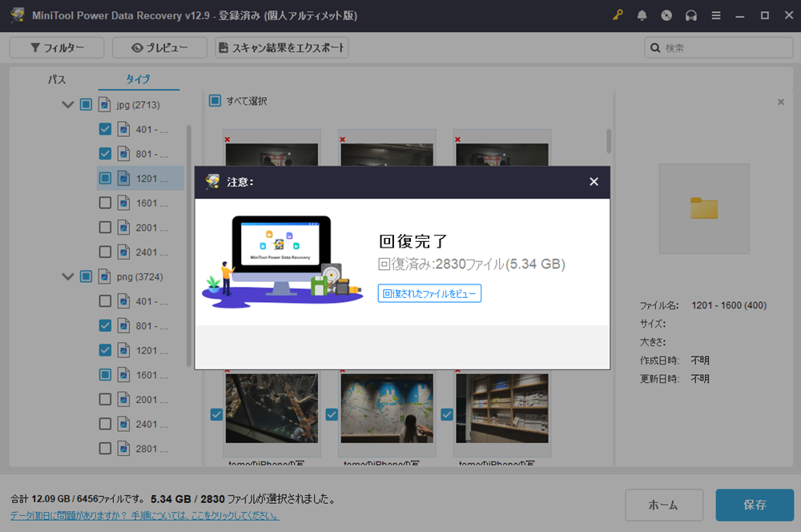Toggle the png (3724) checkbox

click(x=86, y=277)
